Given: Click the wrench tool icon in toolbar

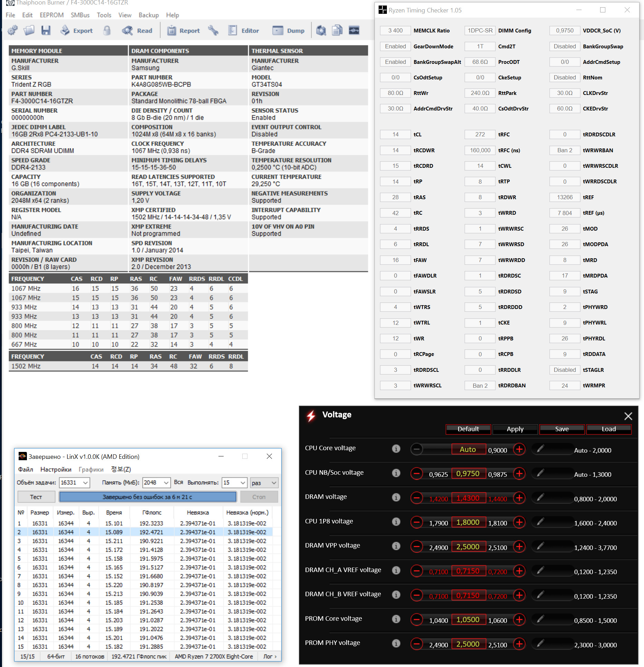Looking at the screenshot, I should pyautogui.click(x=213, y=30).
